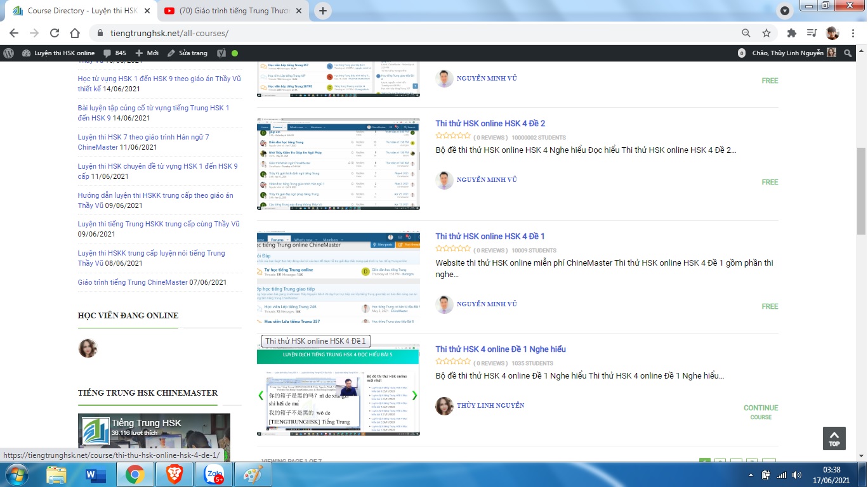868x487 pixels.
Task: Open the Windows Start menu
Action: click(17, 474)
